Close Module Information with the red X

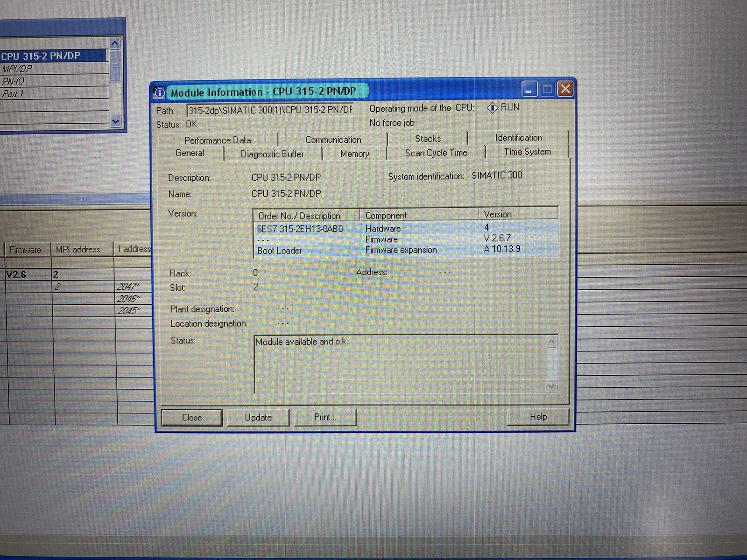[x=565, y=89]
